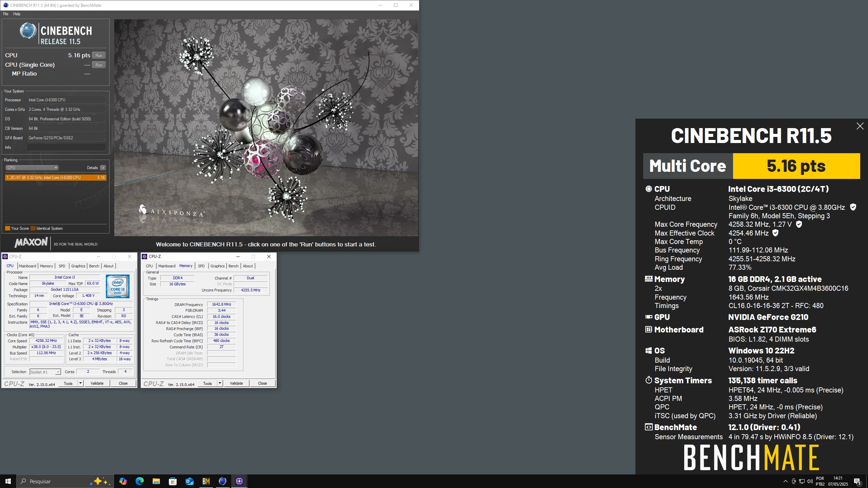The height and width of the screenshot is (488, 868).
Task: Click the taskbar search magnifier icon
Action: pyautogui.click(x=23, y=481)
